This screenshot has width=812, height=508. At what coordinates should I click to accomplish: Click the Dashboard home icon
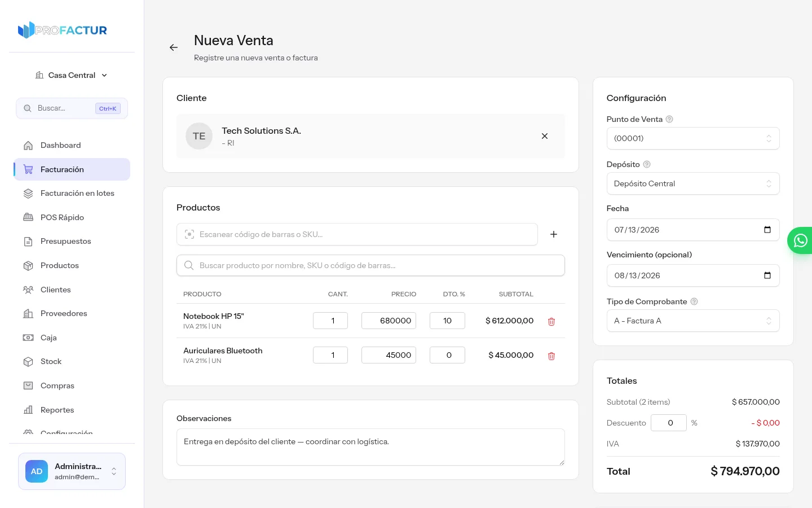[28, 145]
